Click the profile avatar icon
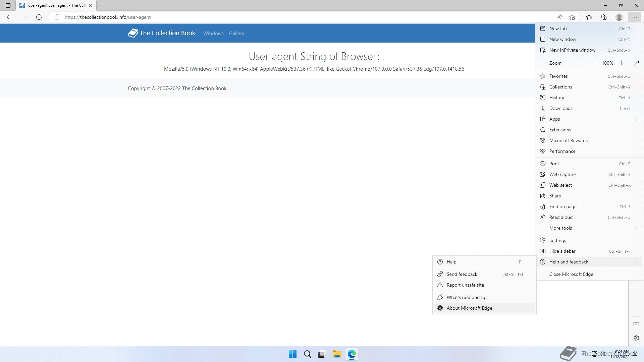This screenshot has width=644, height=362. pyautogui.click(x=619, y=17)
